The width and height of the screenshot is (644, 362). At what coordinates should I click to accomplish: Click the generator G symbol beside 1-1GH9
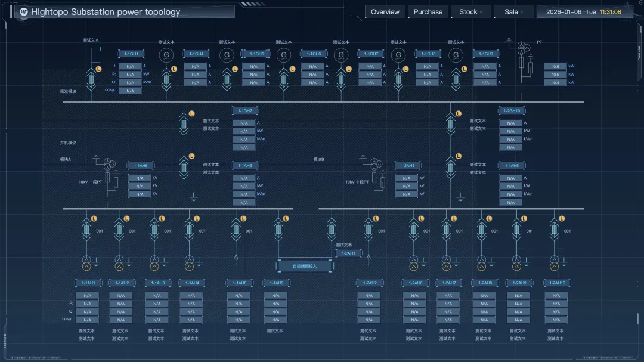coord(456,55)
